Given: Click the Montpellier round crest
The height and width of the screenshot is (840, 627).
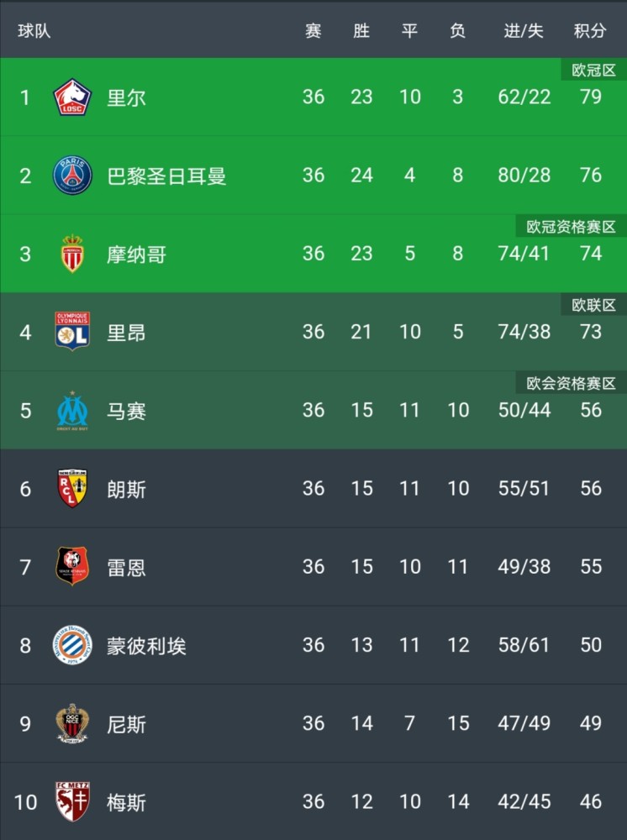Looking at the screenshot, I should click(72, 645).
